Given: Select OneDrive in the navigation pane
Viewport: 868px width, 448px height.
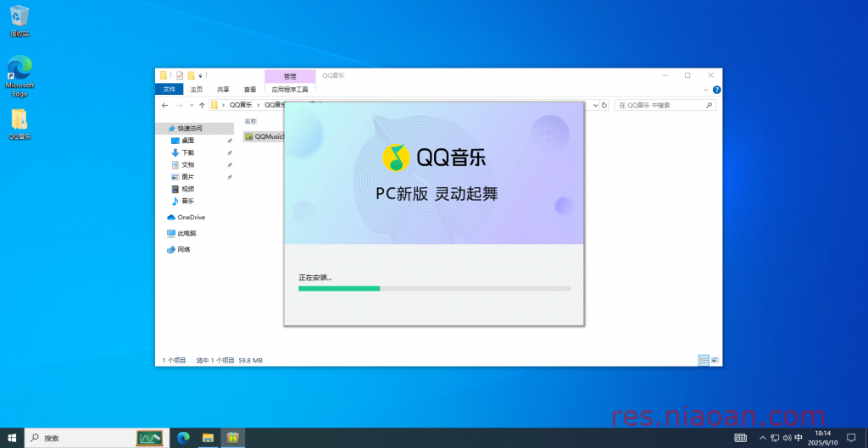Looking at the screenshot, I should tap(186, 218).
